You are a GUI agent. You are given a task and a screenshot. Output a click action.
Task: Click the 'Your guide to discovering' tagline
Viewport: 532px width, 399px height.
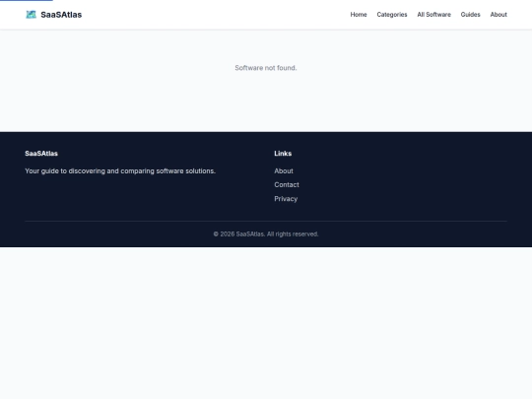120,171
